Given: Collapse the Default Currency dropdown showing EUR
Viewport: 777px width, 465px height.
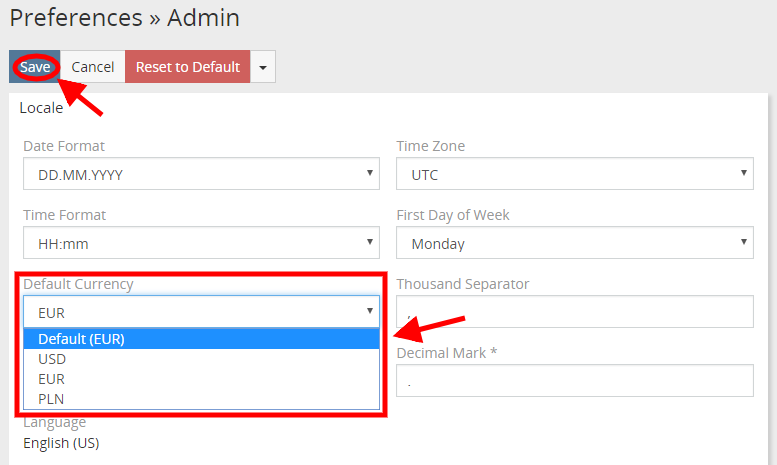Looking at the screenshot, I should 201,311.
